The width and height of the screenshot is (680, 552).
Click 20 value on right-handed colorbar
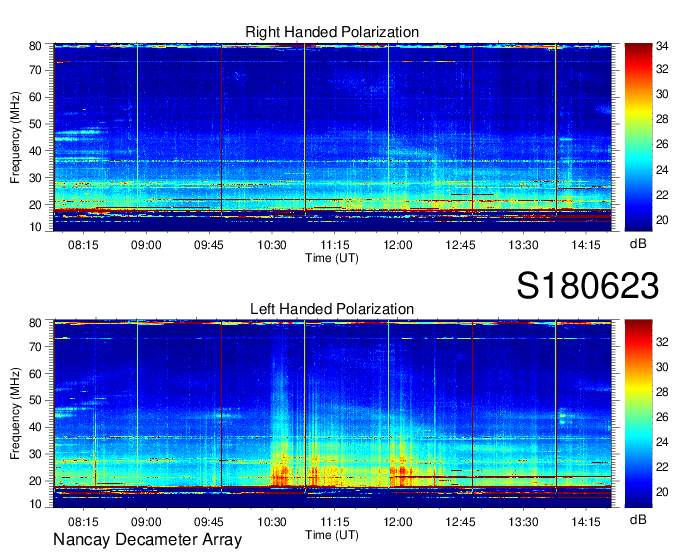(662, 220)
